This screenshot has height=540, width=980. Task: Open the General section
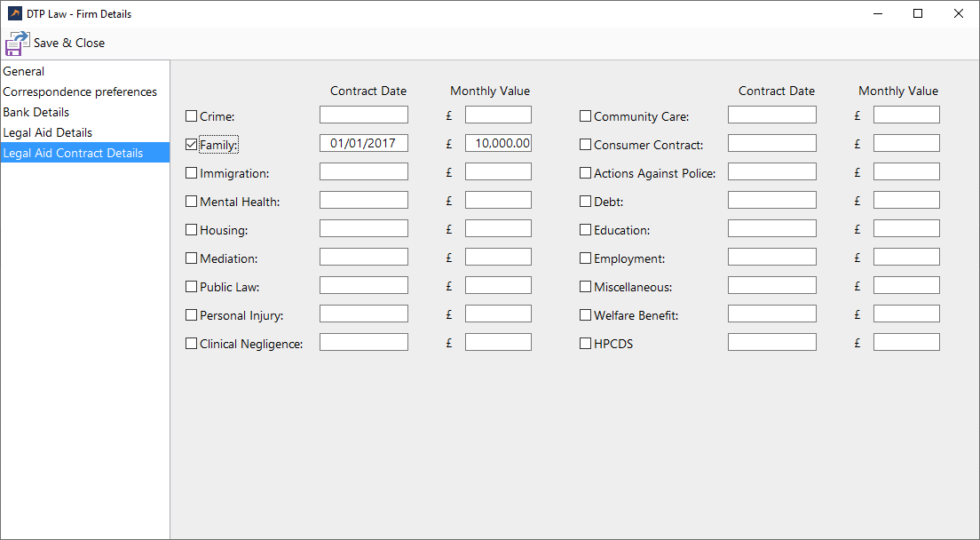pyautogui.click(x=24, y=72)
